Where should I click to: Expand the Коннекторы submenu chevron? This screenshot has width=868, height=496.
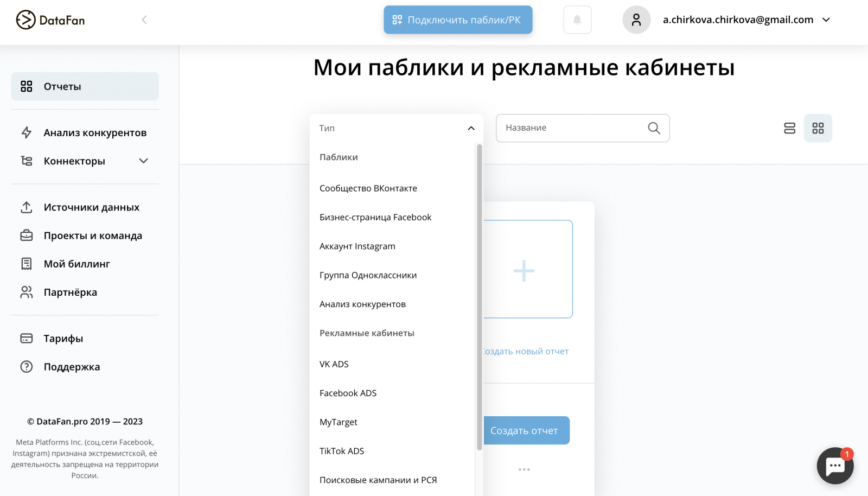(x=144, y=161)
